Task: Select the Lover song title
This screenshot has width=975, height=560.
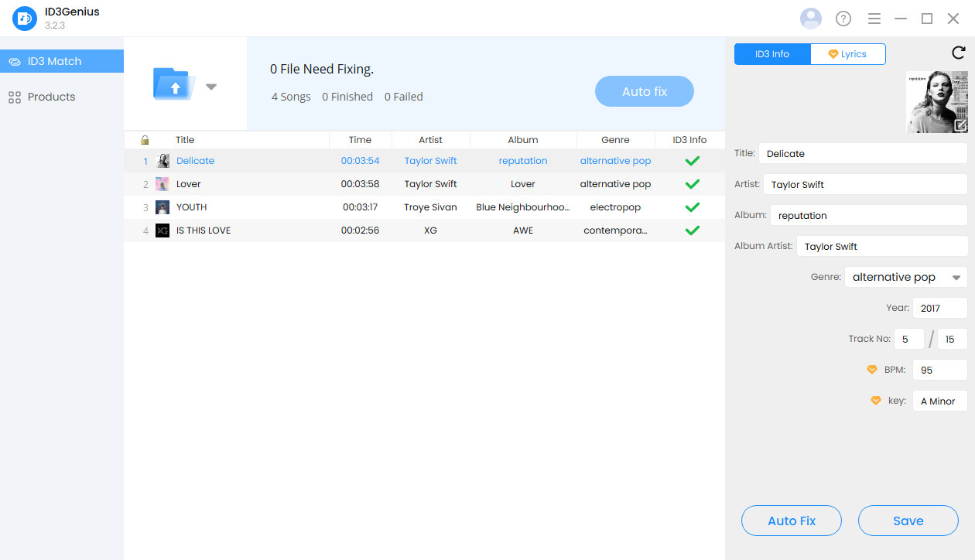Action: (188, 184)
